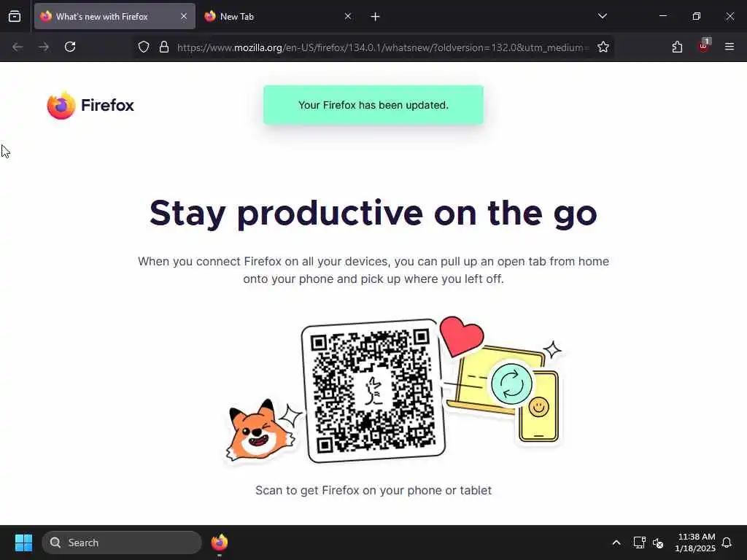Expand the list all tabs dropdown
This screenshot has height=560, width=747.
coord(602,16)
